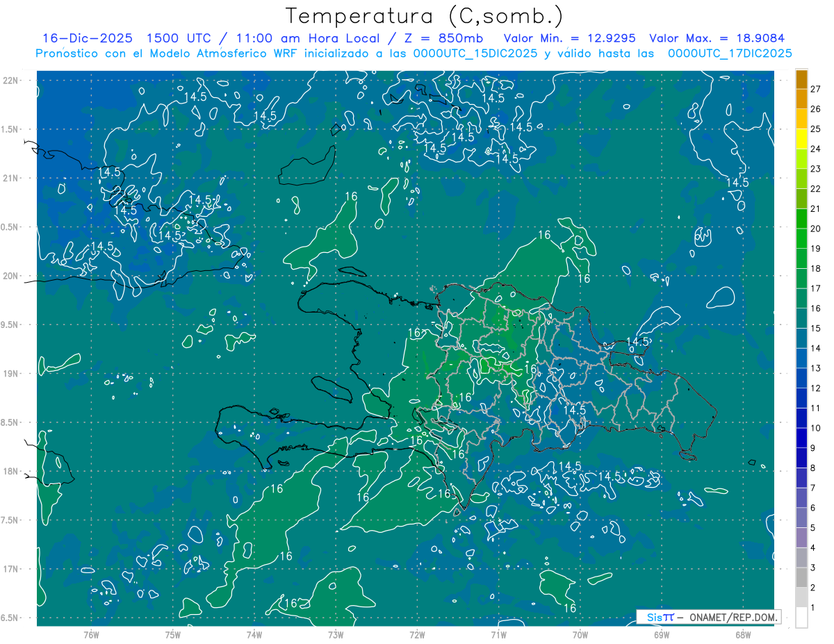Click the '27' legend value

point(816,88)
